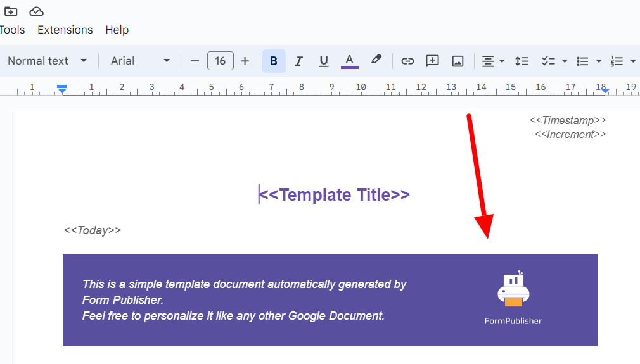Viewport: 640px width, 364px height.
Task: Click the move to folder icon
Action: pyautogui.click(x=11, y=11)
